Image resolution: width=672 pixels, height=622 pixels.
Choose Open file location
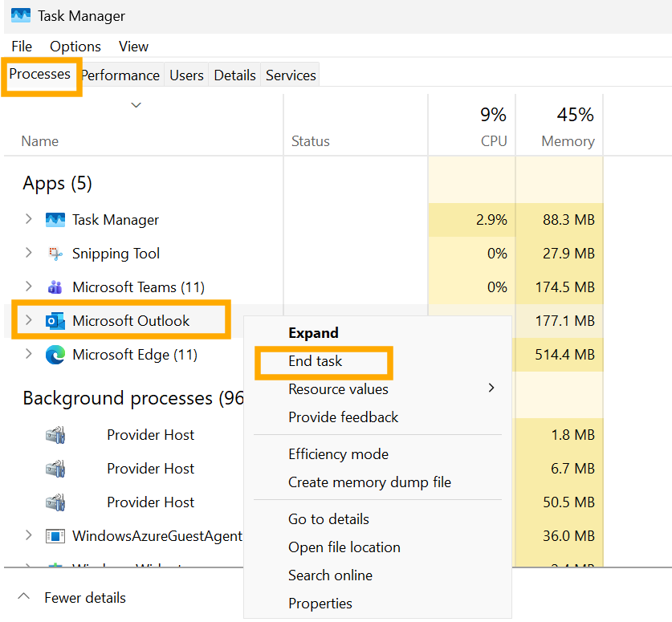click(x=344, y=547)
